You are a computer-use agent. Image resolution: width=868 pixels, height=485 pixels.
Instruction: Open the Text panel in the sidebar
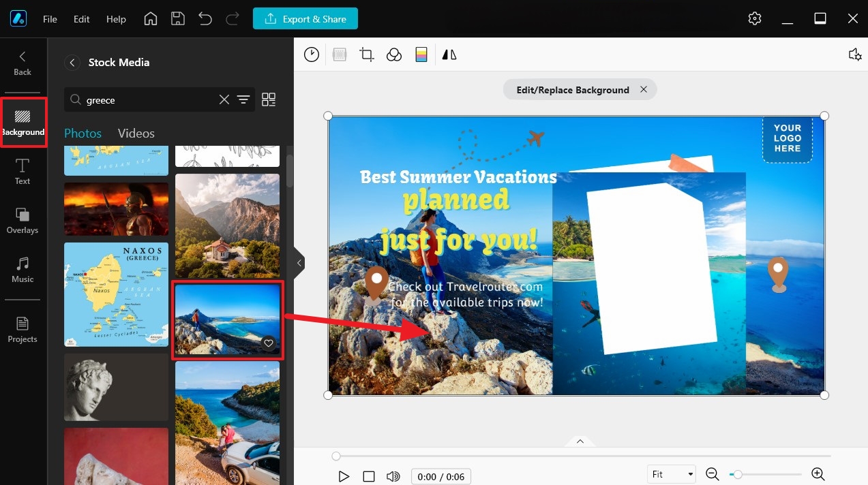[x=22, y=172]
